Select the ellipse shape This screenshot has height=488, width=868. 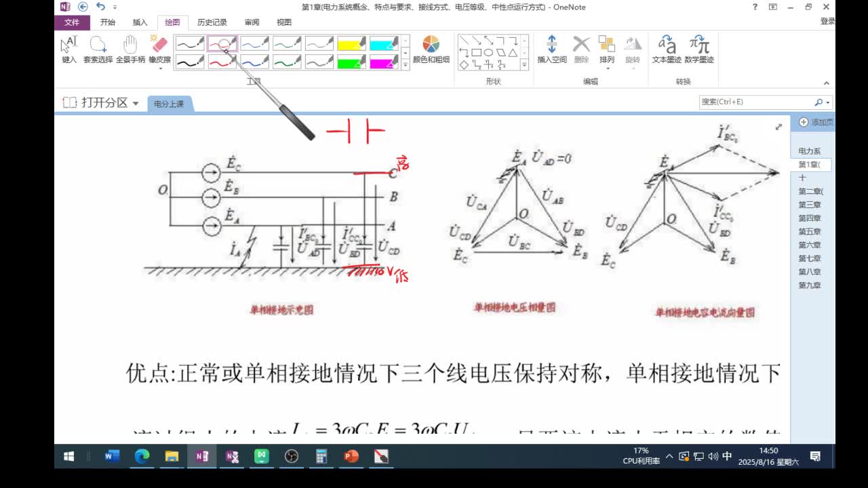coord(489,52)
